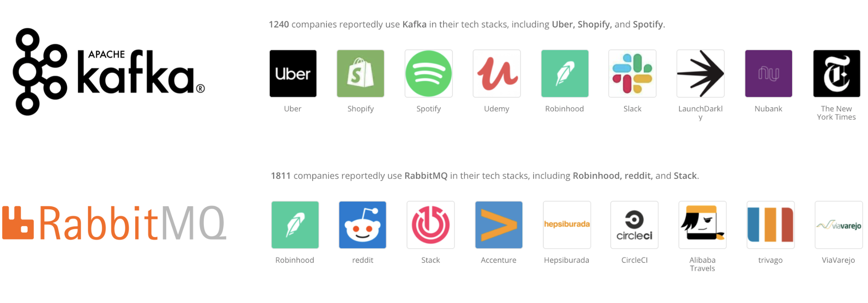Screen dimensions: 868x303
Task: Select the Shopify bag icon
Action: point(361,73)
